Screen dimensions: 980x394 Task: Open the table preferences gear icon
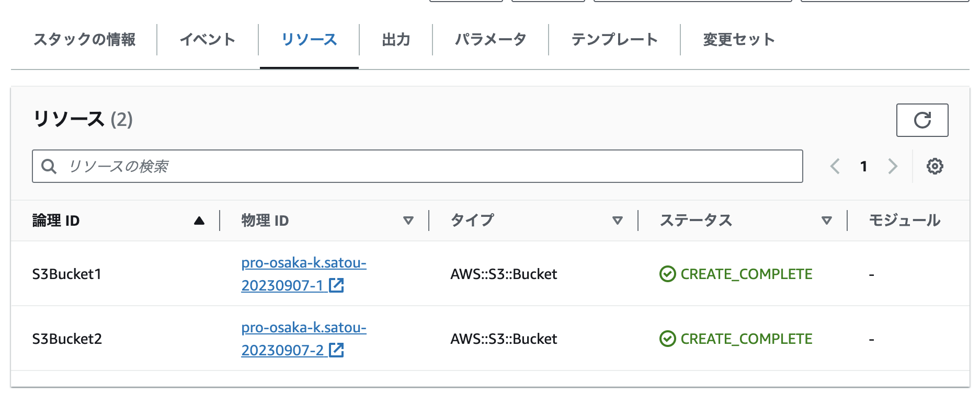pos(935,166)
